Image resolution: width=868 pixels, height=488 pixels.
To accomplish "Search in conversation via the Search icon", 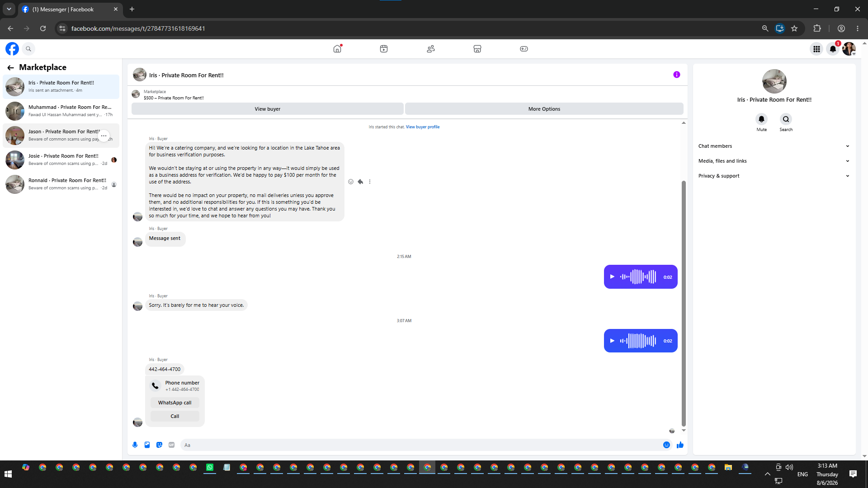I will [x=786, y=119].
